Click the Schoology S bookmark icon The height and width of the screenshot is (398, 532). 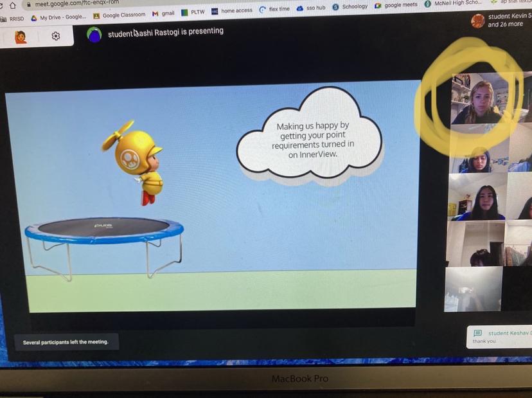pos(335,7)
